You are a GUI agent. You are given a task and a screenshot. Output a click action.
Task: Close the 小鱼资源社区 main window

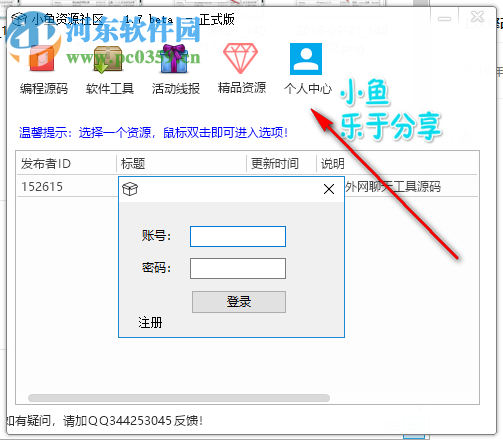pyautogui.click(x=477, y=17)
